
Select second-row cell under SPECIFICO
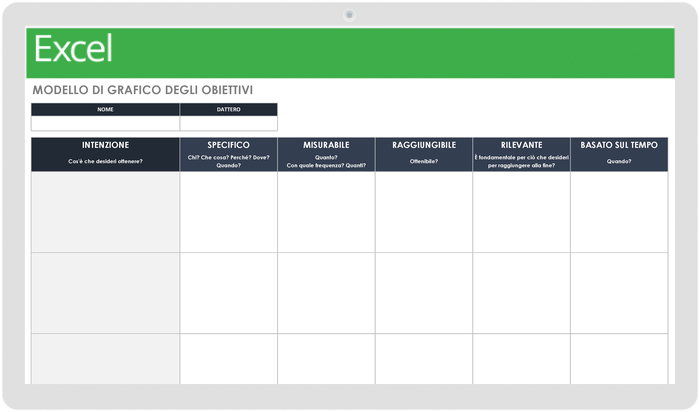pos(229,293)
